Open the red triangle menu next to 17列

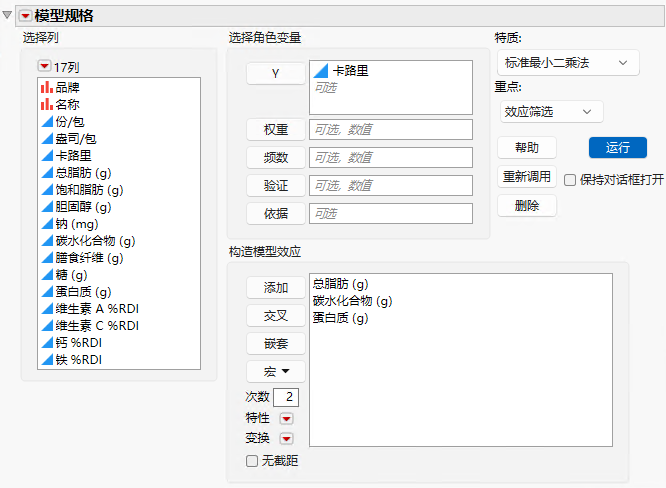44,66
